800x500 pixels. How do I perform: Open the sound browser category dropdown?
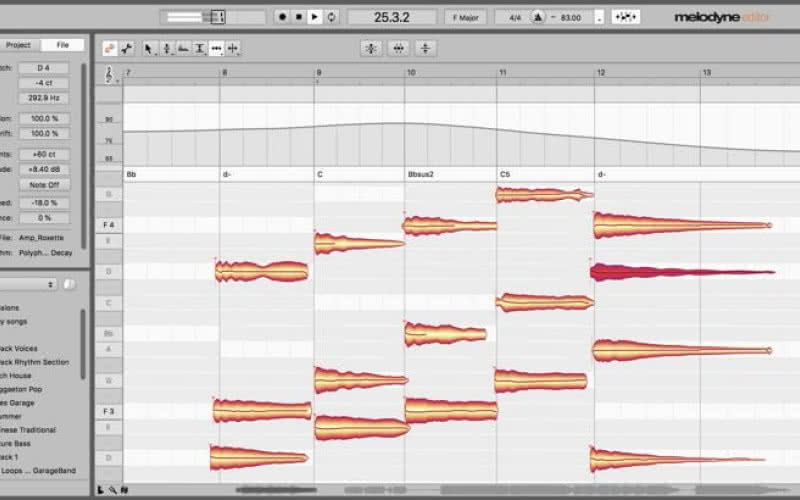[28, 284]
